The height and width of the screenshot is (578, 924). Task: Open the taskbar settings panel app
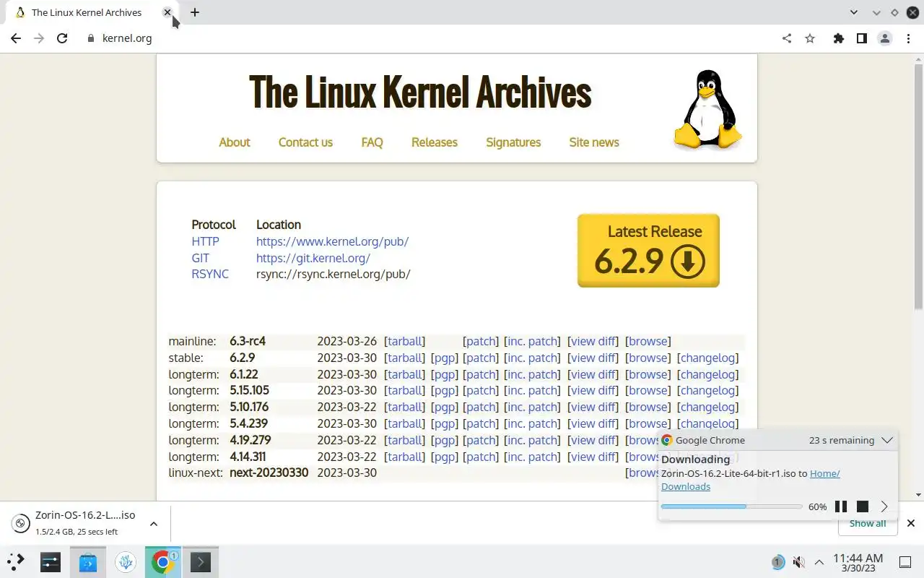point(51,561)
